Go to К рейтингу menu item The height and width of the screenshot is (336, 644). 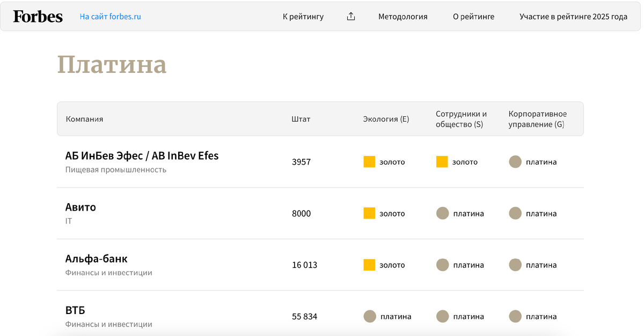(x=303, y=17)
